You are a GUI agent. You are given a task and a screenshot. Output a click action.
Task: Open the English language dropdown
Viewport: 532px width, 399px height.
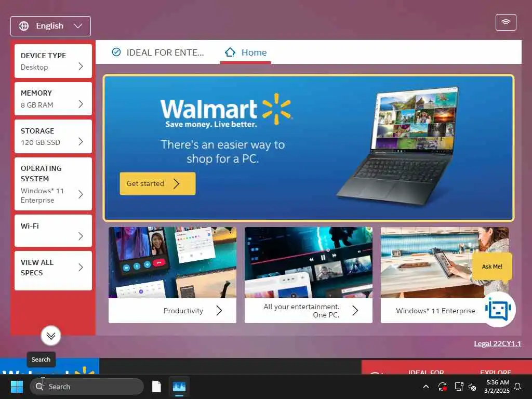pos(50,26)
